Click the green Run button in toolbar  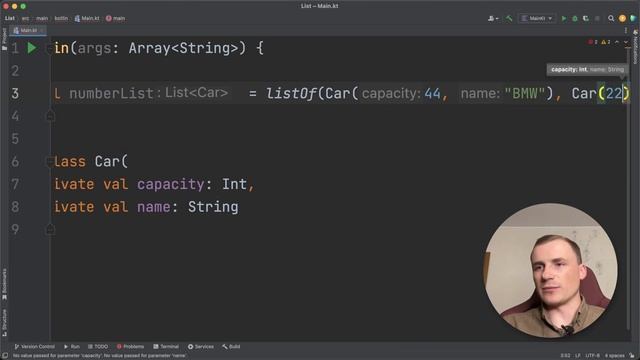pos(564,18)
